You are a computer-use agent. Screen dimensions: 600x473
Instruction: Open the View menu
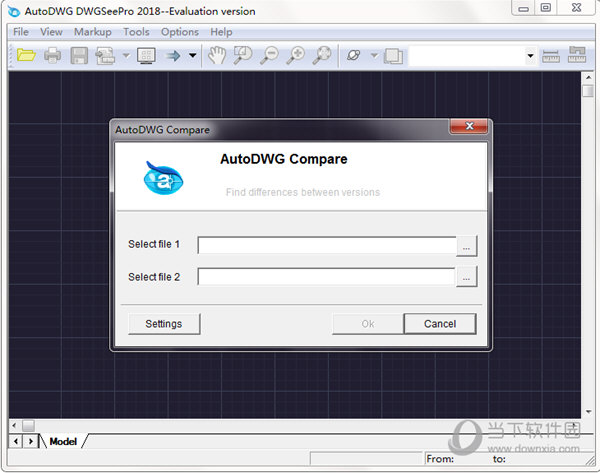51,32
